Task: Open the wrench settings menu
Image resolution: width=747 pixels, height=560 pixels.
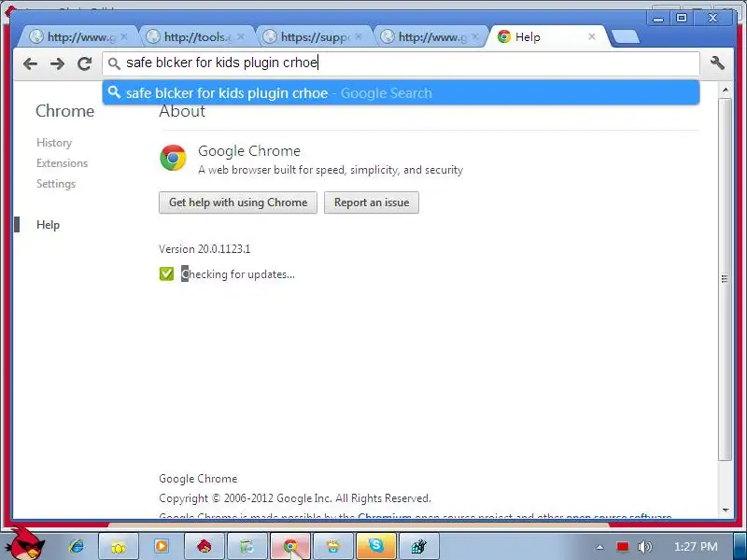Action: [x=717, y=63]
